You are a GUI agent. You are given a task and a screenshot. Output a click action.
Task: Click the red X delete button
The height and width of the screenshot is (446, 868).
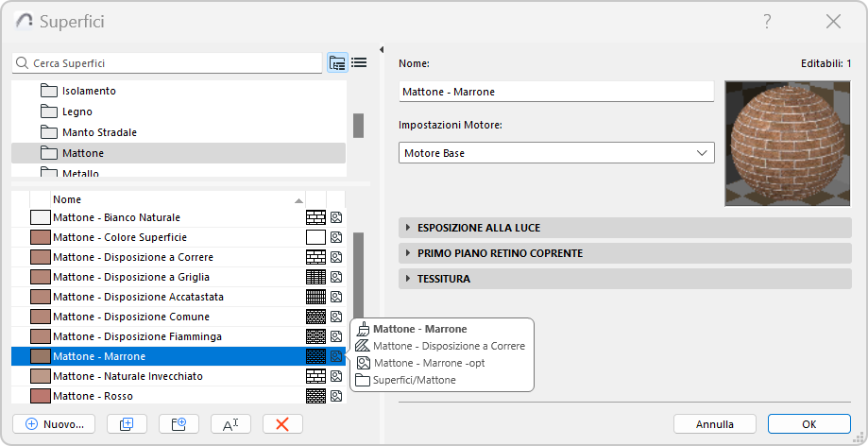[281, 424]
